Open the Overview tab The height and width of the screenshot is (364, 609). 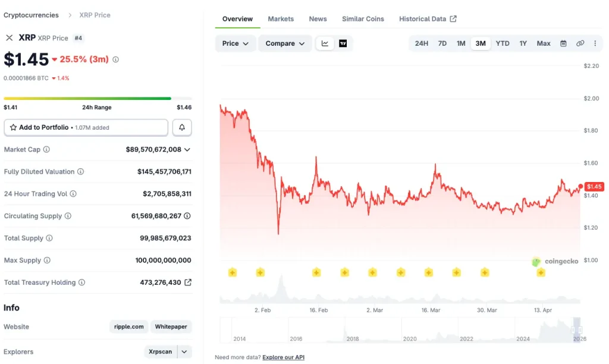[237, 18]
